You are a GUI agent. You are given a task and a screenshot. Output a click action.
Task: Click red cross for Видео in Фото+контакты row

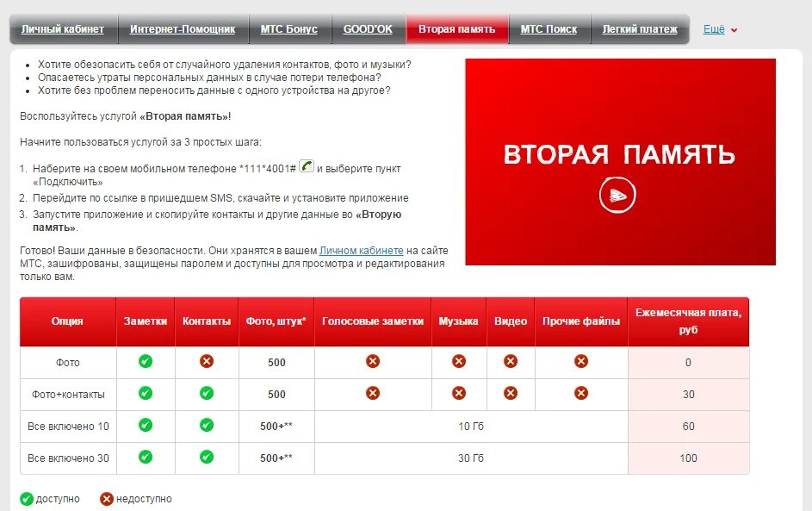(x=511, y=393)
